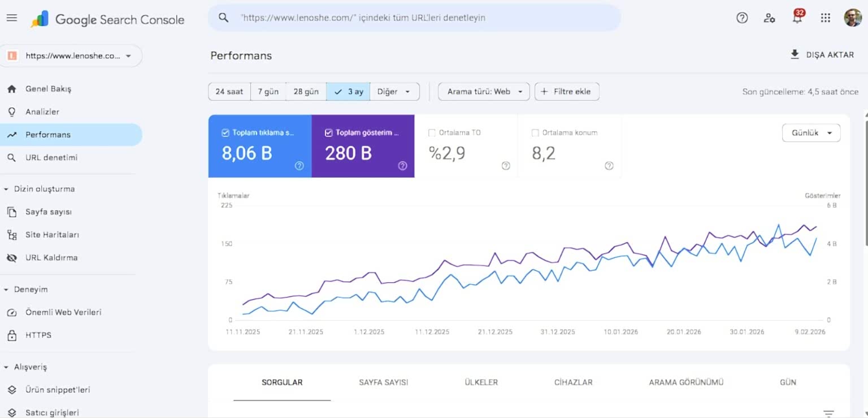Open notifications bell with 32 badge
The width and height of the screenshot is (868, 418).
click(x=797, y=17)
